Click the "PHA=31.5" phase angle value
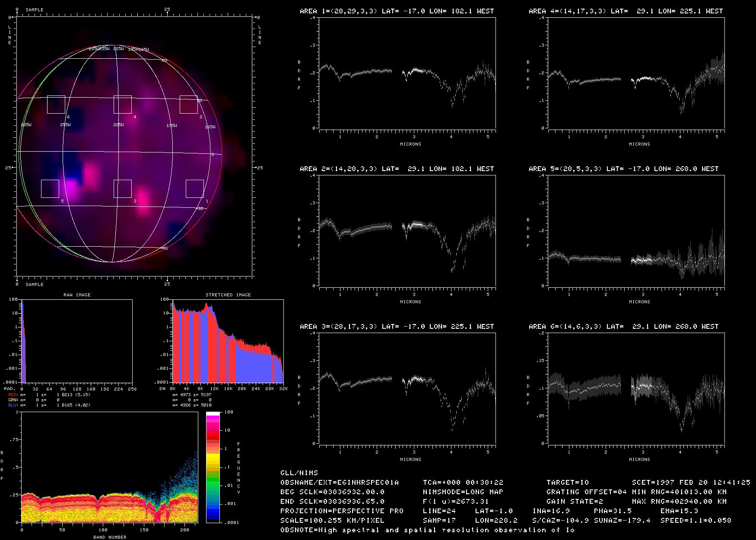Image resolution: width=756 pixels, height=540 pixels. (613, 511)
